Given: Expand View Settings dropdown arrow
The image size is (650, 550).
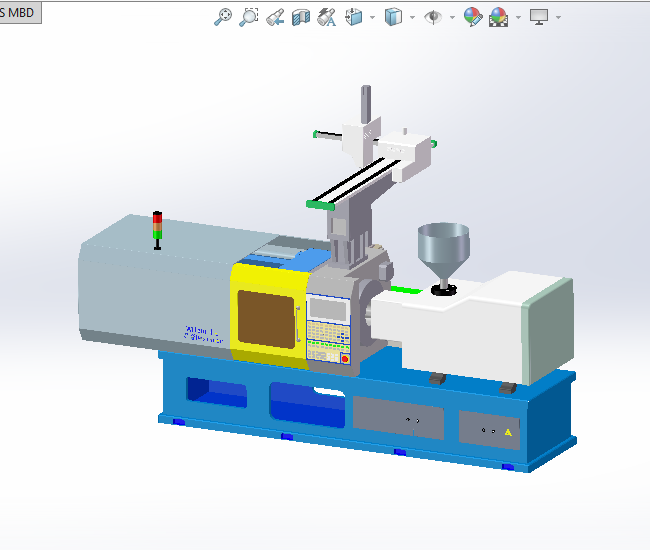Looking at the screenshot, I should point(558,17).
